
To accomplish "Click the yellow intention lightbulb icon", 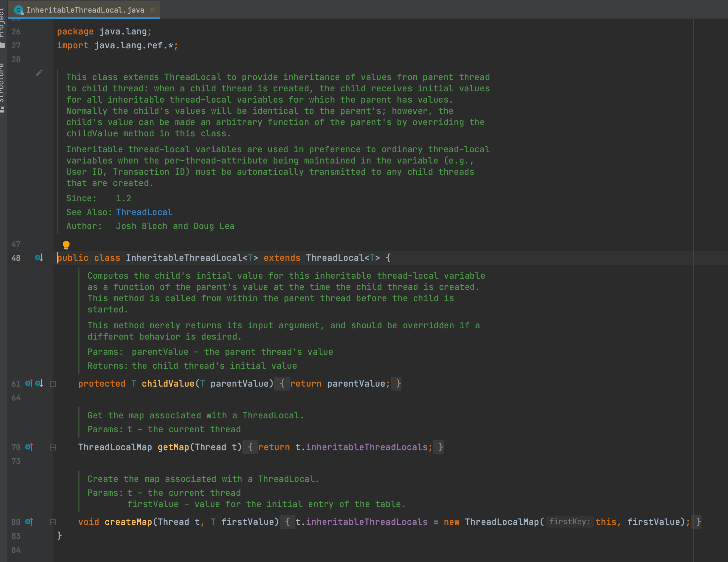I will click(x=66, y=245).
